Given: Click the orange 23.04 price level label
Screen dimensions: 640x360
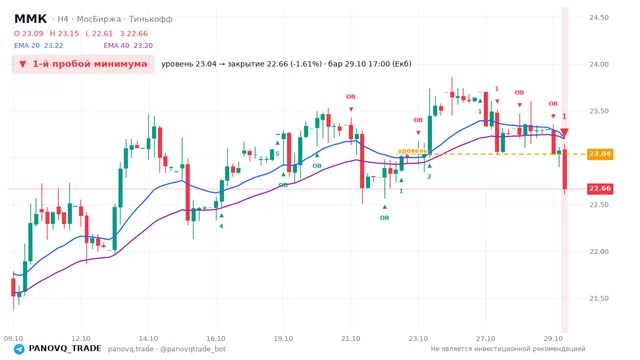Looking at the screenshot, I should (x=600, y=154).
